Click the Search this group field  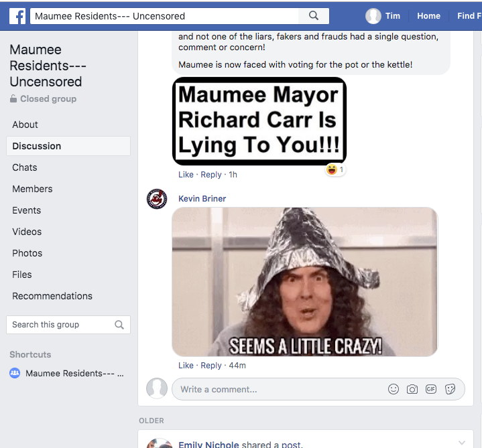coord(59,325)
